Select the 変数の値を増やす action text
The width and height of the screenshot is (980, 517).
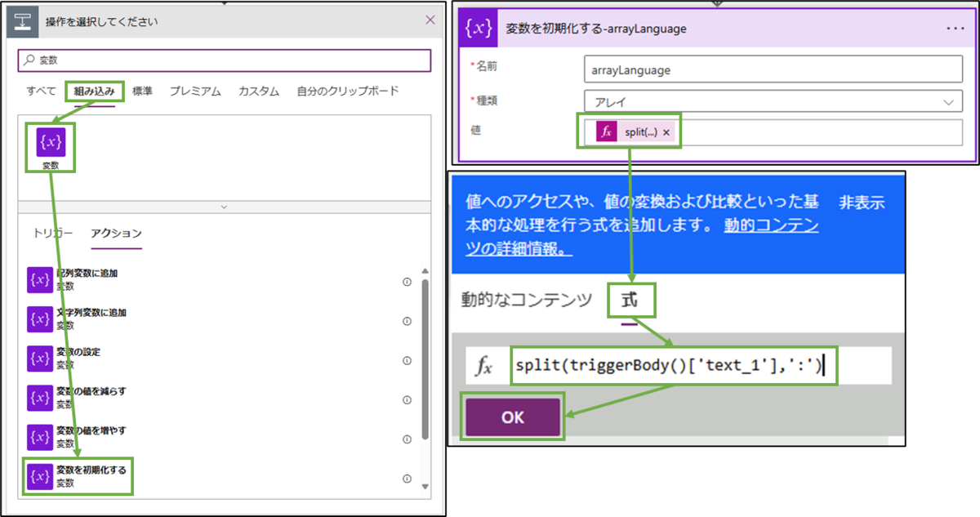(91, 430)
